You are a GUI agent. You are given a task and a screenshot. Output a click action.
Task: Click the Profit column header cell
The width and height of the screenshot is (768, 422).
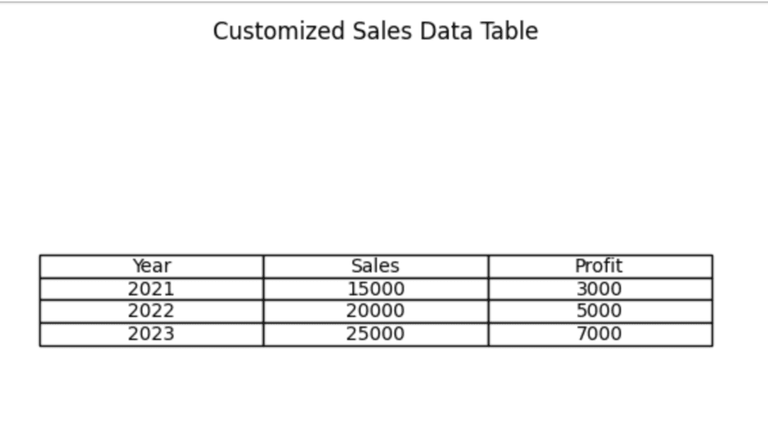click(x=599, y=266)
